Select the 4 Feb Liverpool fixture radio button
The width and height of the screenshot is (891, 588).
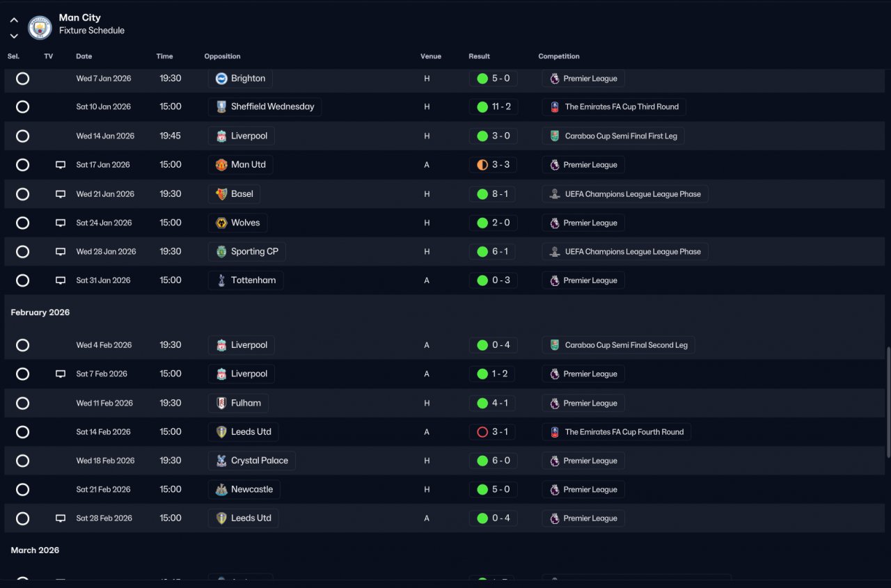pos(23,345)
